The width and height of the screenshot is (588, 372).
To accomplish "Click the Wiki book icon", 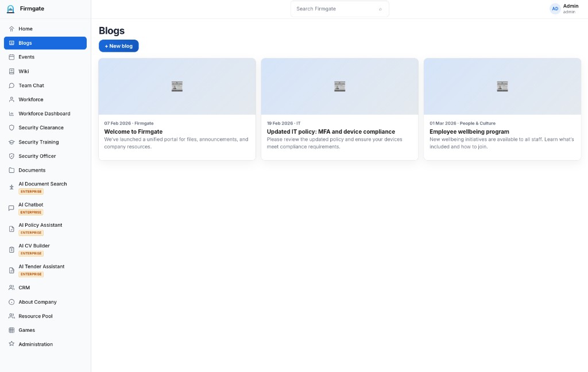I will [11, 71].
